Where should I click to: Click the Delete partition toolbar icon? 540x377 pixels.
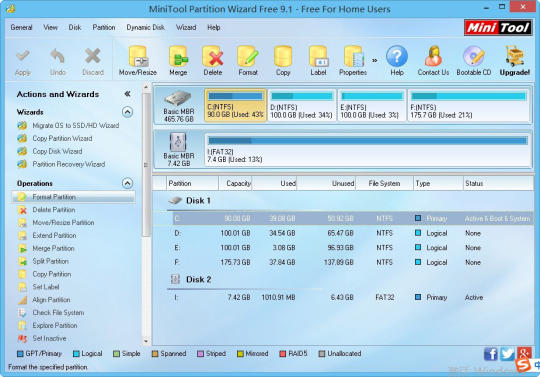tap(213, 56)
